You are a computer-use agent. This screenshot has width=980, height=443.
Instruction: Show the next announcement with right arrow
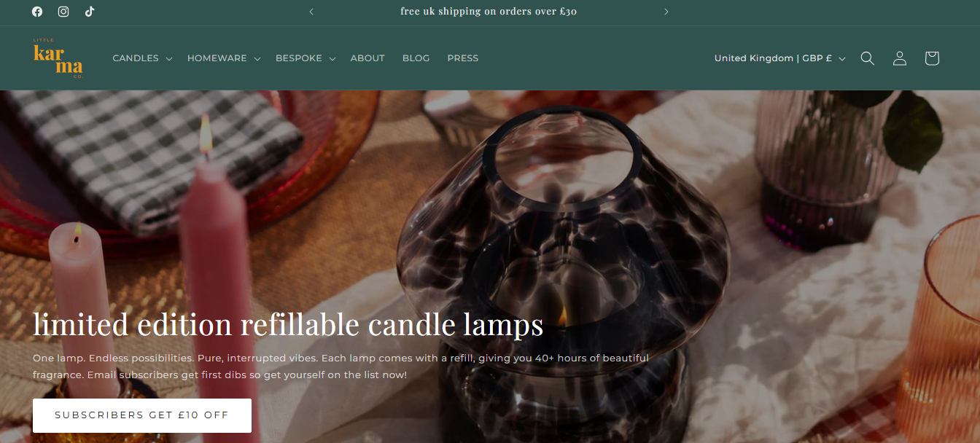666,12
